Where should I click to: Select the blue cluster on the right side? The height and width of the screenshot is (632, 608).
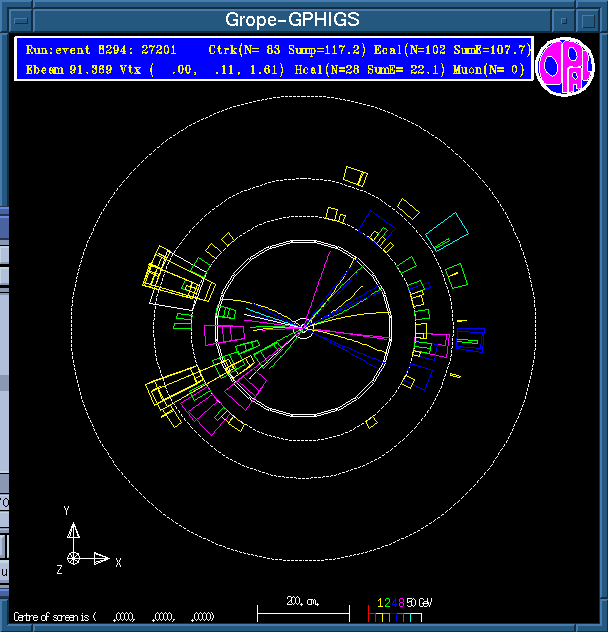pyautogui.click(x=470, y=337)
